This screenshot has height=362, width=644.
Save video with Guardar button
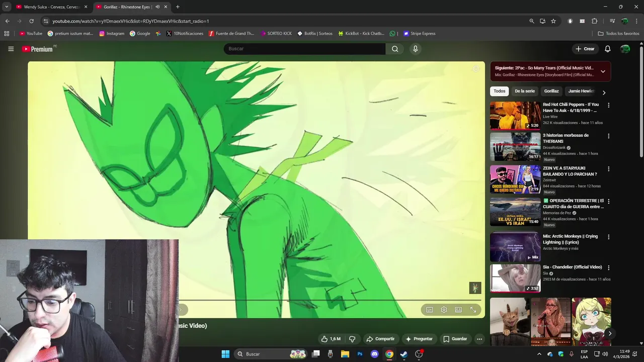coord(455,339)
